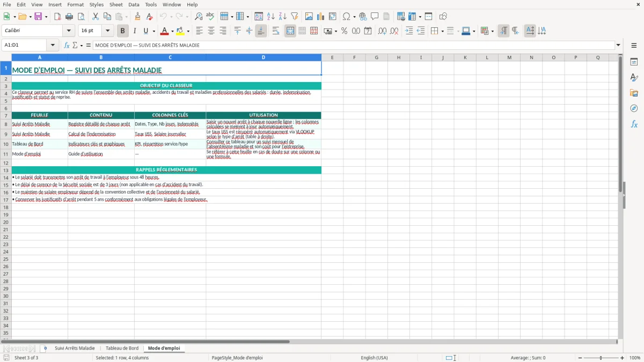The height and width of the screenshot is (362, 644).
Task: Export directly as PDF icon
Action: tap(57, 17)
